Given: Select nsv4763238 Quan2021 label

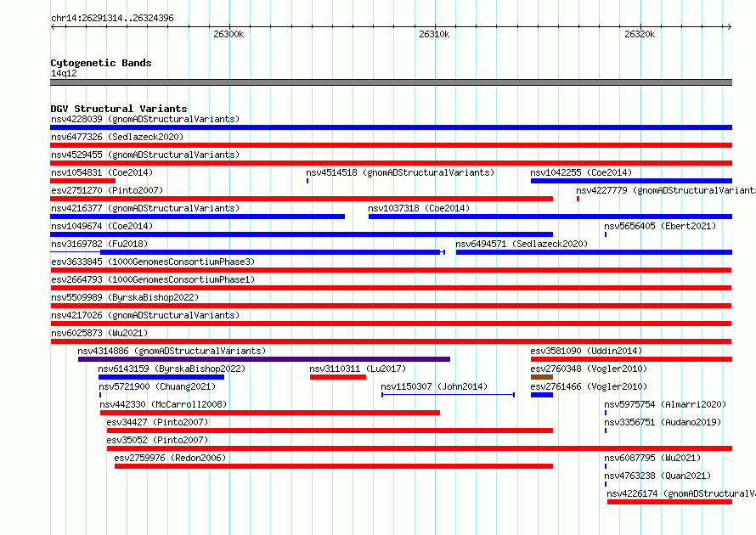Looking at the screenshot, I should click(657, 476).
